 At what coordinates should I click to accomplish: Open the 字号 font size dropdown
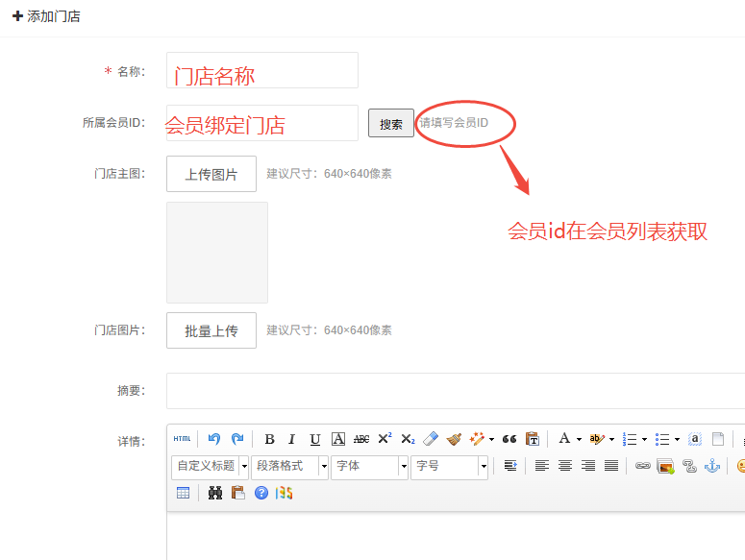450,466
